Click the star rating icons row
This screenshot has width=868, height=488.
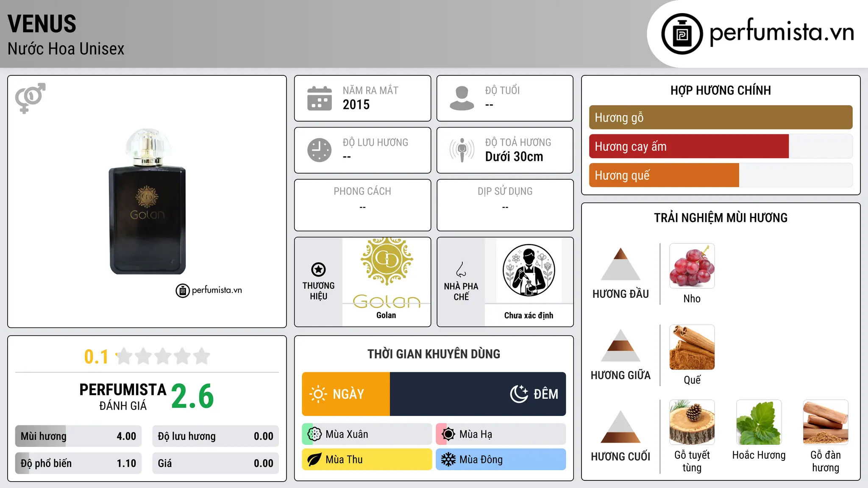coord(163,356)
